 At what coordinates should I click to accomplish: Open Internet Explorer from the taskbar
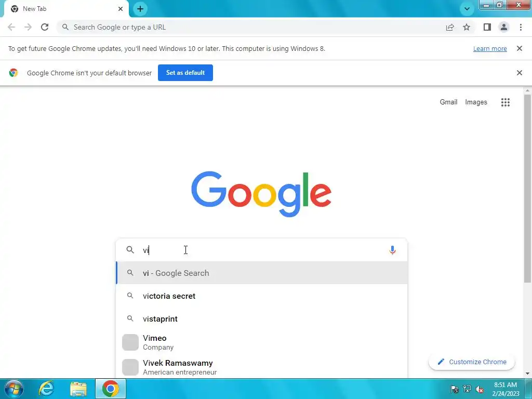46,389
